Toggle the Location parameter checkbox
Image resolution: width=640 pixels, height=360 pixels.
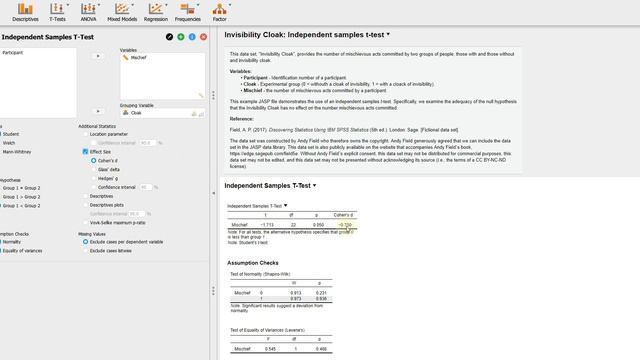85,134
